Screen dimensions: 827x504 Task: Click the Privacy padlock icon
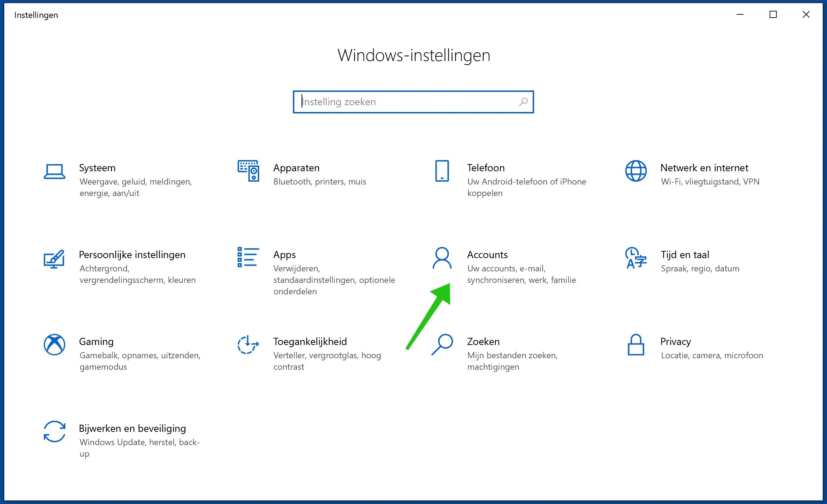pyautogui.click(x=636, y=345)
